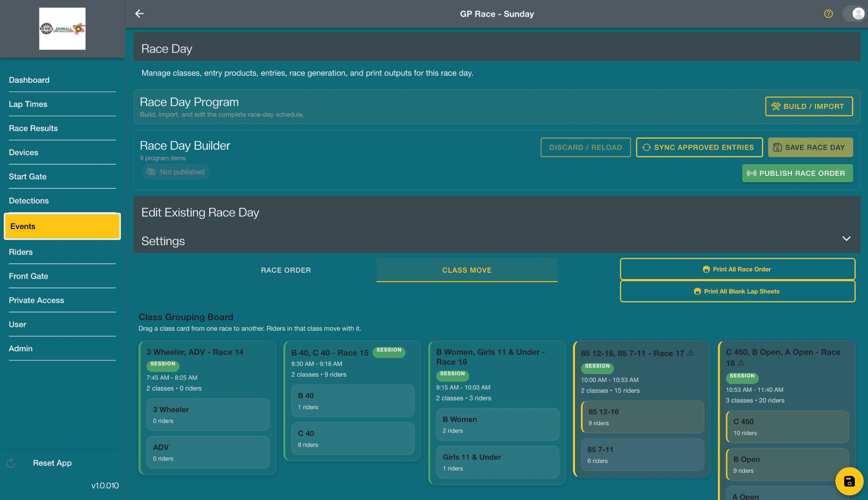Click the back arrow icon
The image size is (868, 500).
point(140,14)
